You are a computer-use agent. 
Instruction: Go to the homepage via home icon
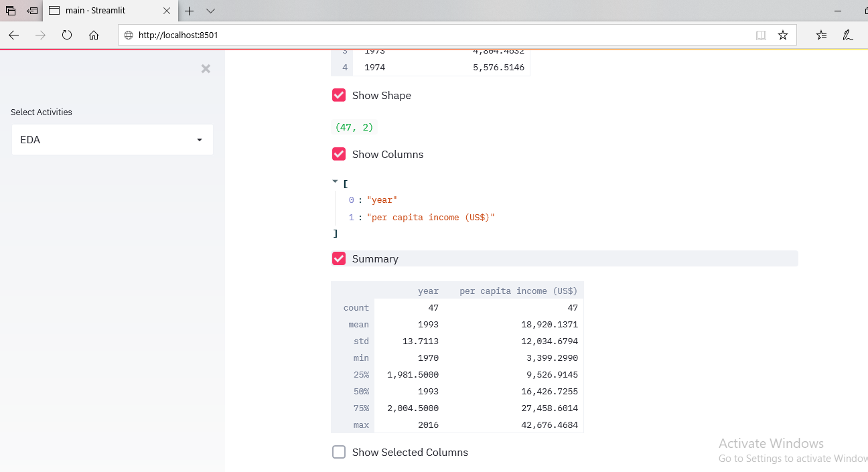[94, 35]
